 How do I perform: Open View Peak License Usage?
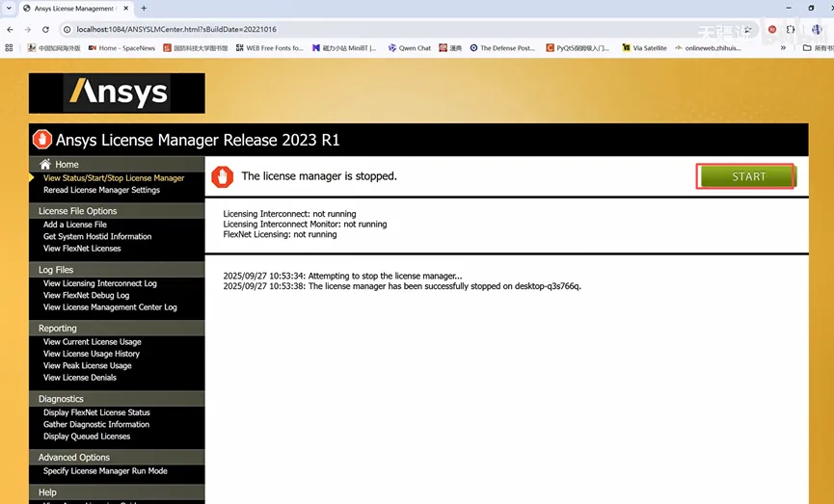coord(87,366)
